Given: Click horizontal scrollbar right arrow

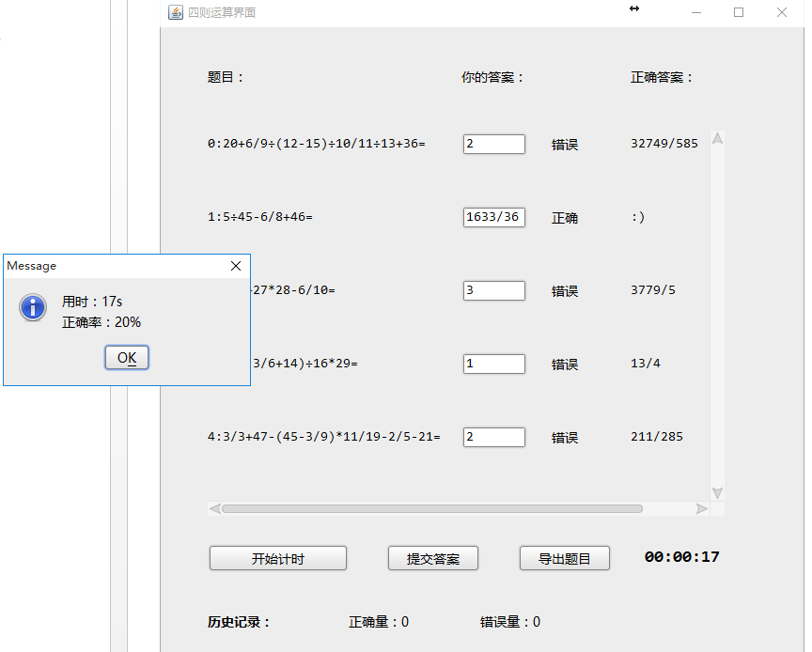Looking at the screenshot, I should pos(702,508).
